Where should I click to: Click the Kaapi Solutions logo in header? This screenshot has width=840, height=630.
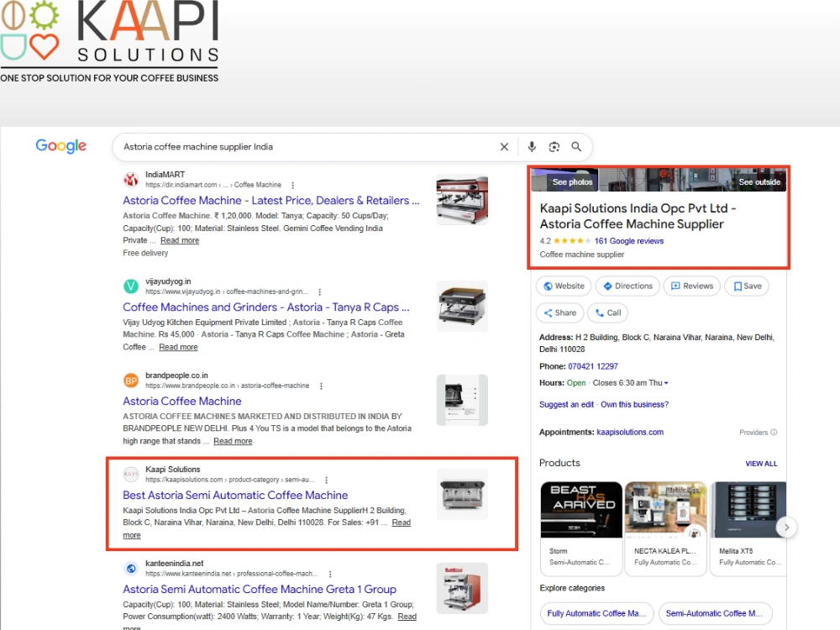110,42
